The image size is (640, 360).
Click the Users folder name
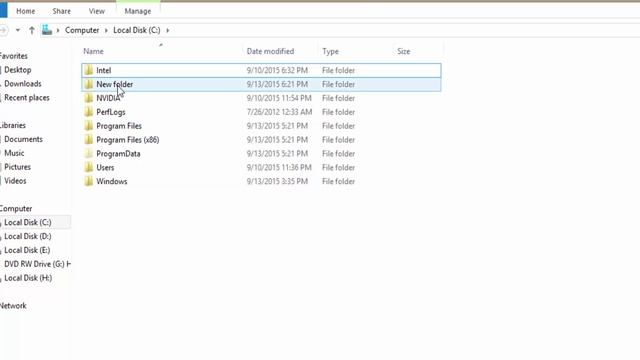105,167
